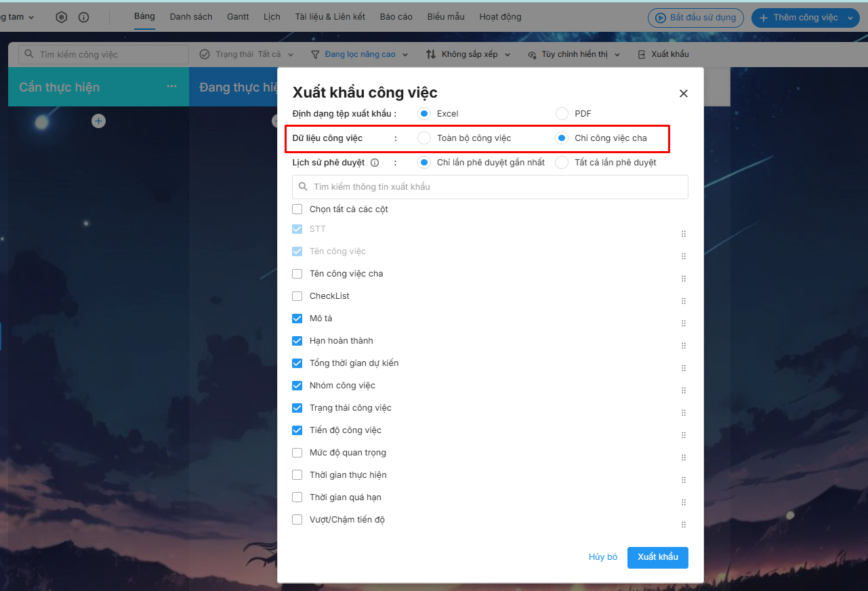The image size is (868, 591).
Task: Click Bắt đầu sử dụng button
Action: pyautogui.click(x=696, y=18)
